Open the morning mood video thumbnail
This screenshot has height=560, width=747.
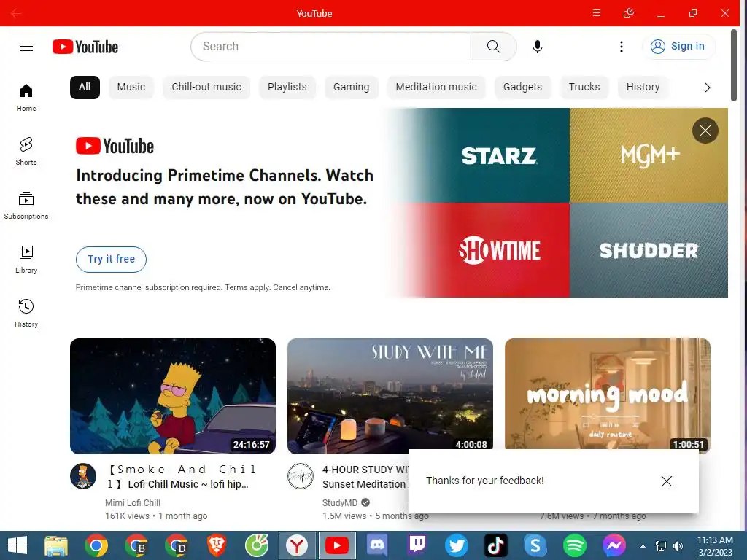(608, 394)
